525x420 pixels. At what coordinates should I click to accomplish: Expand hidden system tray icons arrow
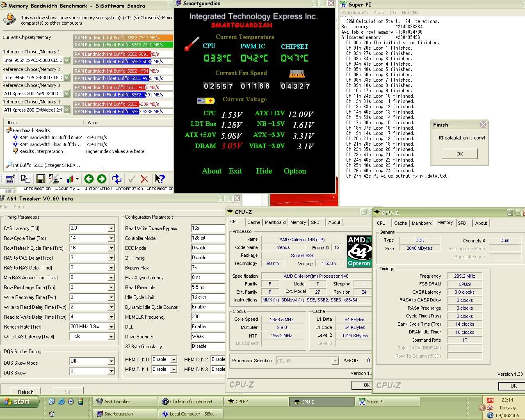click(x=482, y=408)
